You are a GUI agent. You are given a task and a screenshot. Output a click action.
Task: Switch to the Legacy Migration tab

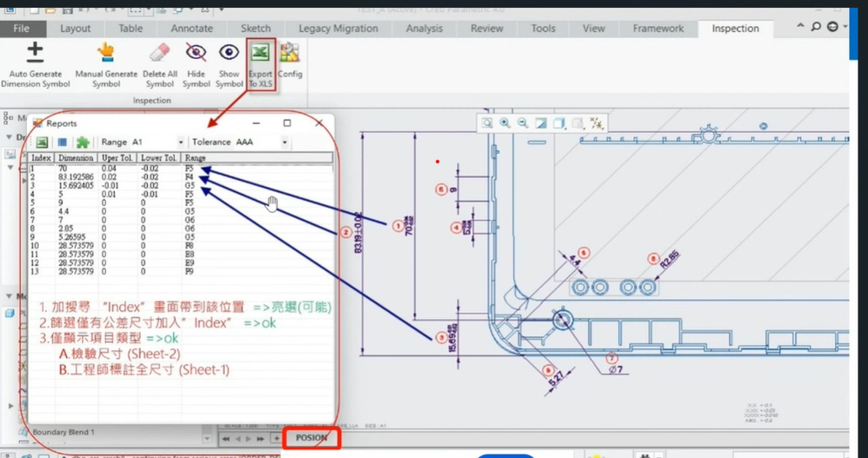tap(338, 29)
